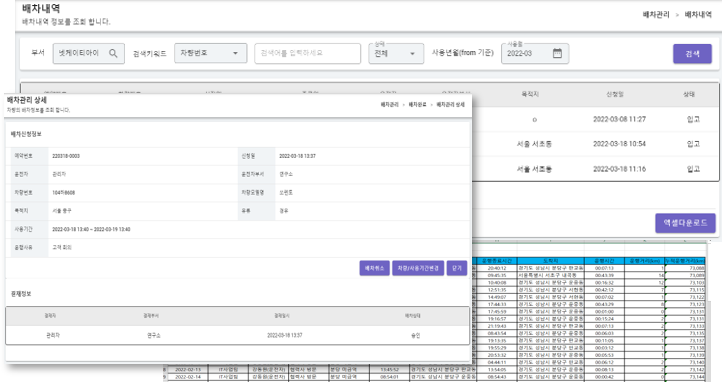722x382 pixels.
Task: Click 배차내역 breadcrumb at top right
Action: tap(698, 15)
